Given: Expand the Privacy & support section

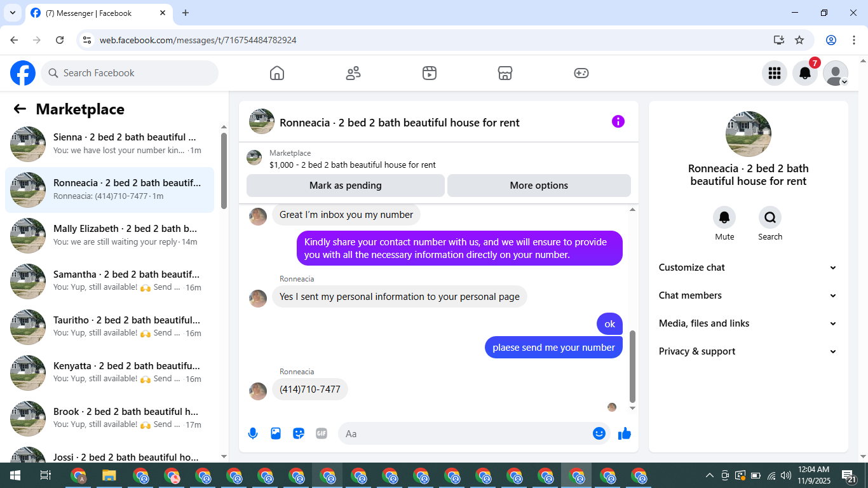Looking at the screenshot, I should click(748, 351).
